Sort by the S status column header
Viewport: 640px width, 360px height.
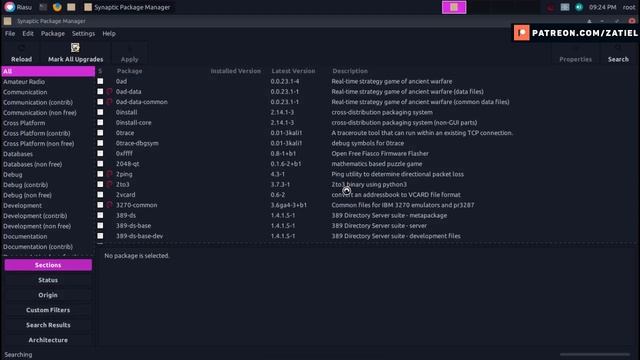click(100, 71)
